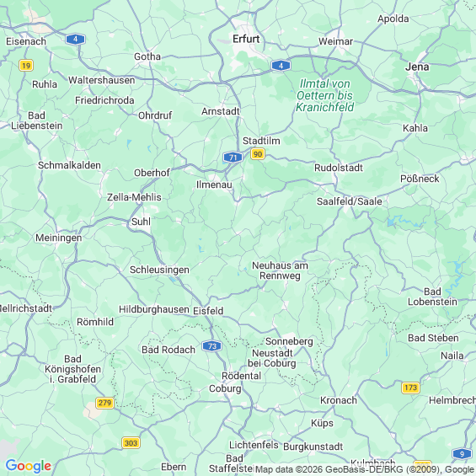Select the Erfurt city label
Viewport: 476px width, 476px height.
click(246, 39)
